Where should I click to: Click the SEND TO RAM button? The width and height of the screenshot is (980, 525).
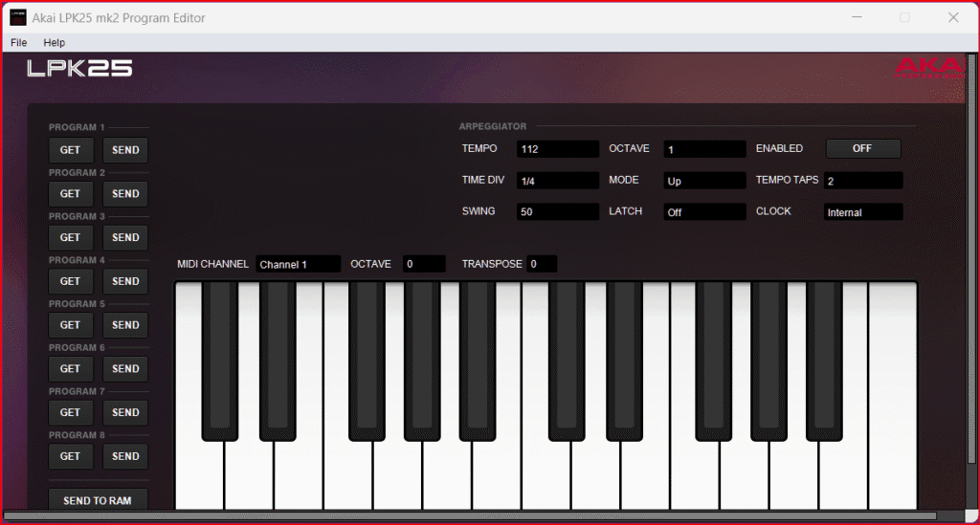(x=98, y=499)
